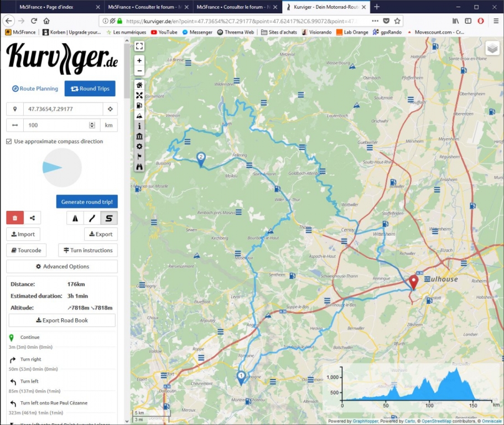Open browser hamburger menu
This screenshot has height=425, width=504.
(x=496, y=21)
